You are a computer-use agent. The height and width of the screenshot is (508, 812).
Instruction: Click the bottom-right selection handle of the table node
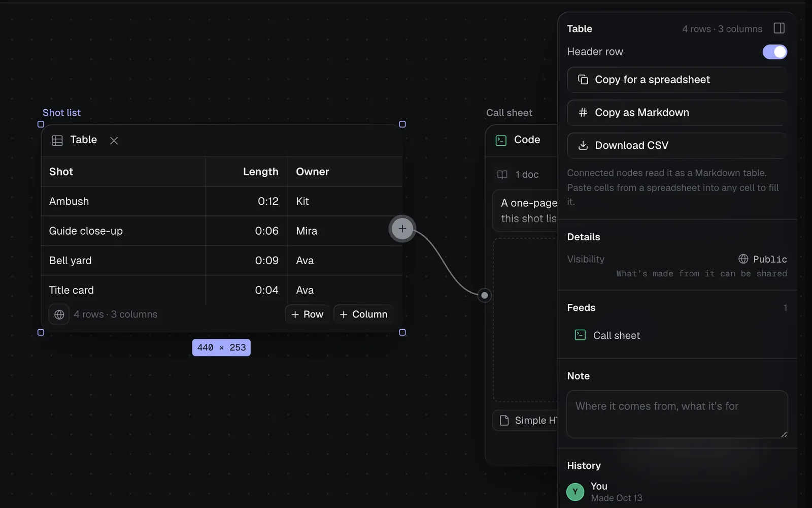pos(402,332)
